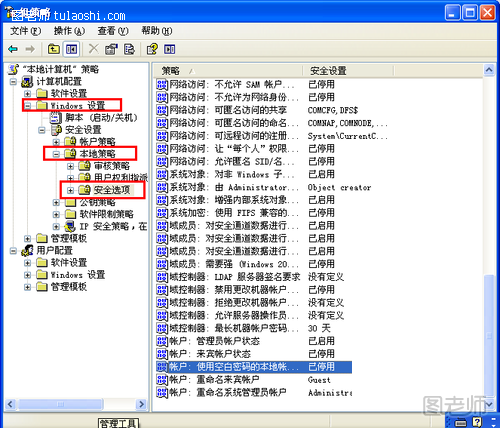The width and height of the screenshot is (500, 428).
Task: Click the 安全设置 column header
Action: (348, 71)
